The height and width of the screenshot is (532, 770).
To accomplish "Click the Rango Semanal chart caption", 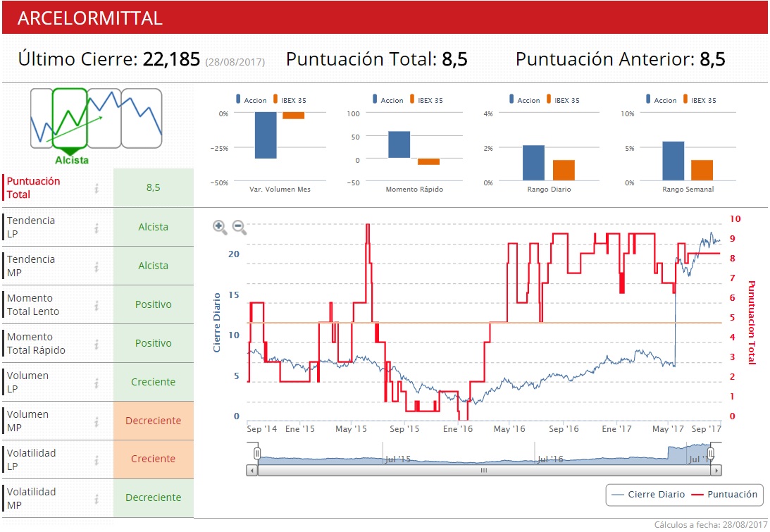I will (688, 189).
